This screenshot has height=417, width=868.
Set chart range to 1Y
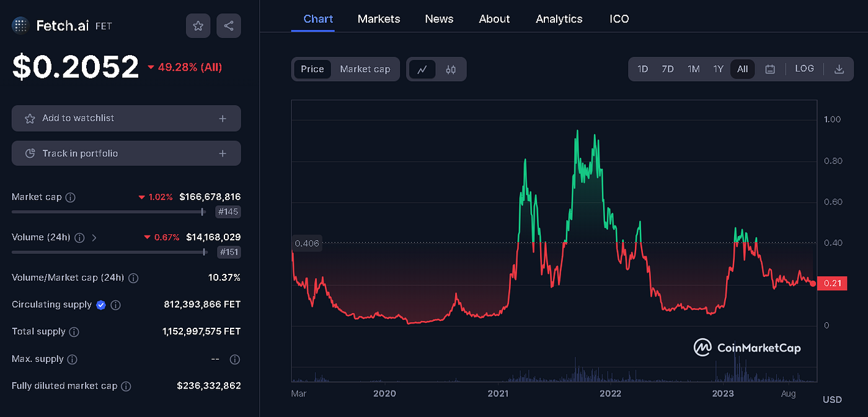tap(718, 69)
